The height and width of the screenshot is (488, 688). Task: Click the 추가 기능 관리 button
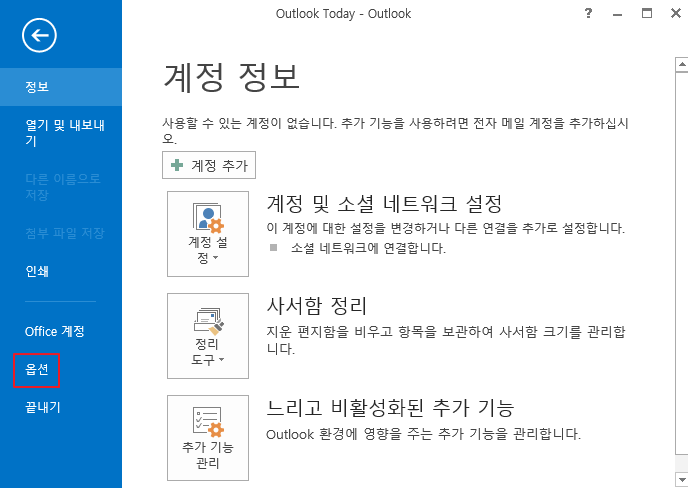(208, 438)
